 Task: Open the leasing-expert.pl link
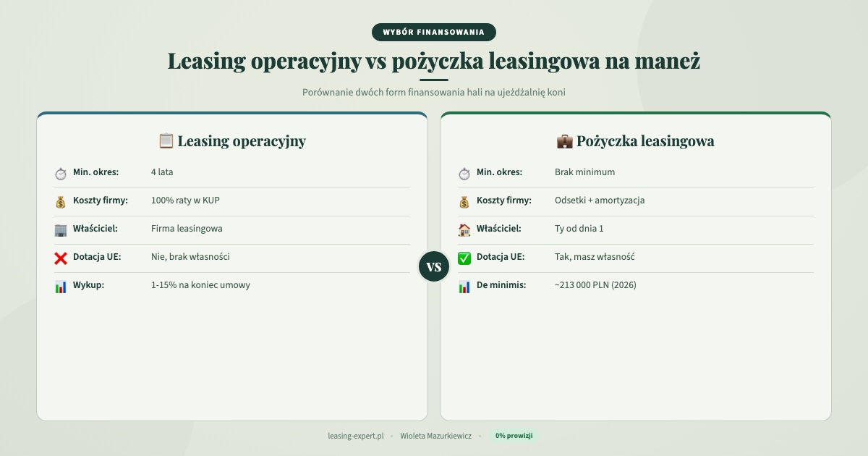coord(356,436)
